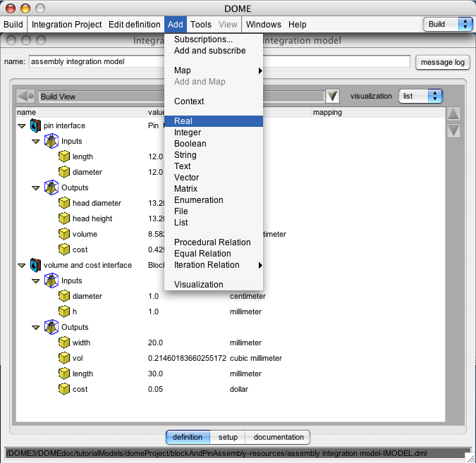Click the cube icon for width

pyautogui.click(x=64, y=342)
